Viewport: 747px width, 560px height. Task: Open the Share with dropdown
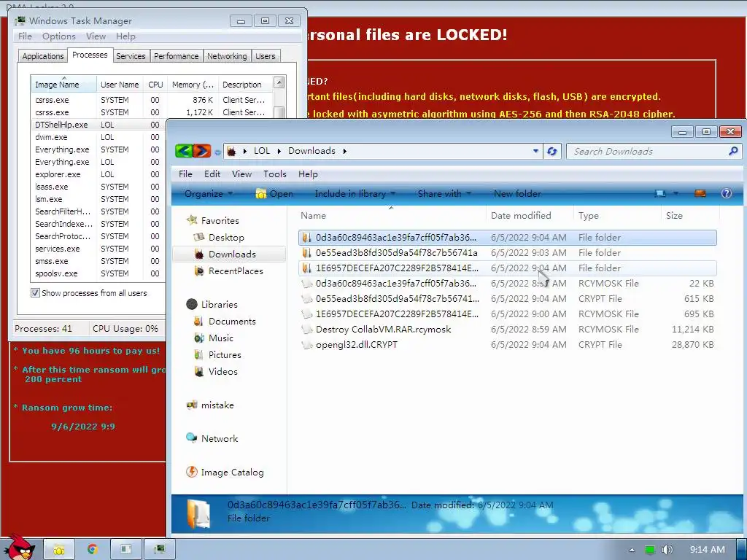click(x=444, y=194)
